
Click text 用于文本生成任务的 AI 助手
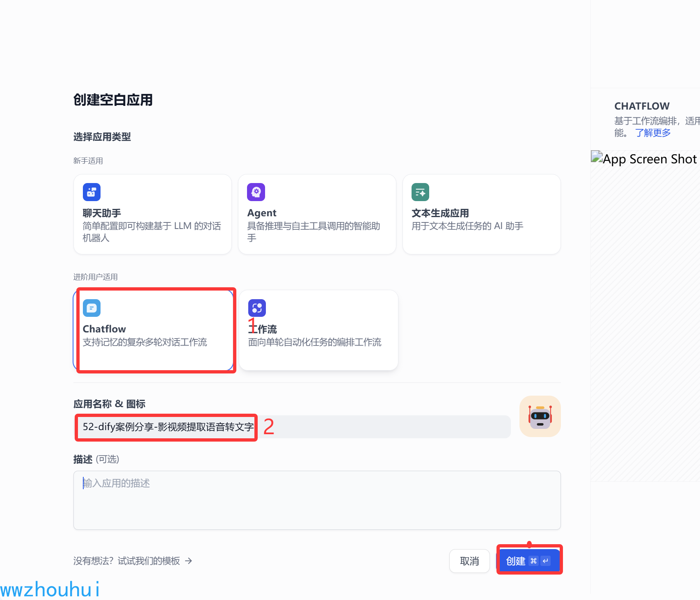(467, 226)
